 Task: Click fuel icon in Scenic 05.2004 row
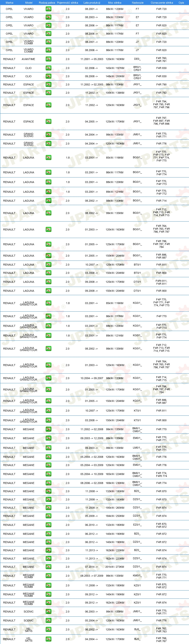[48, 621]
